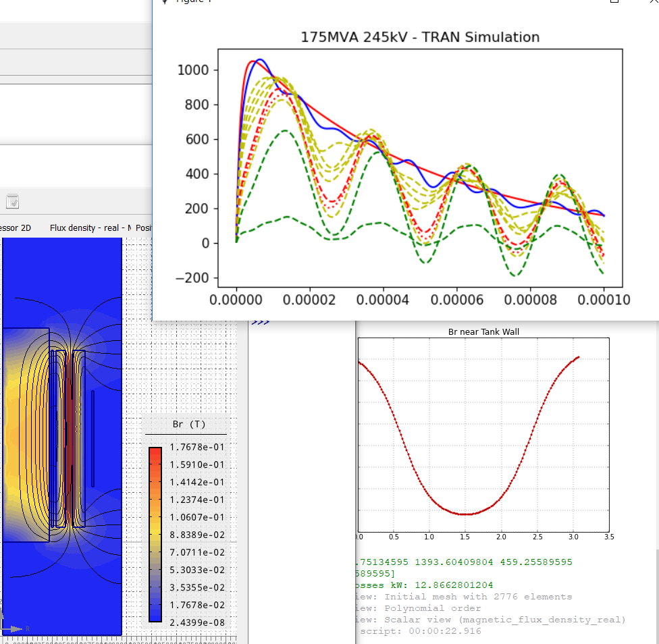Maximize the Figure 1 plot window
Screen dimensions: 659x644
614,1
